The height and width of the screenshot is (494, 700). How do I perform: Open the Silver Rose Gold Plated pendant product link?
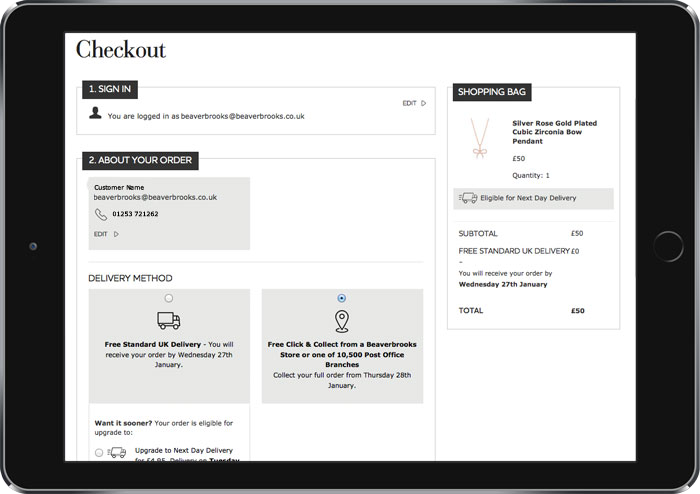pos(554,132)
